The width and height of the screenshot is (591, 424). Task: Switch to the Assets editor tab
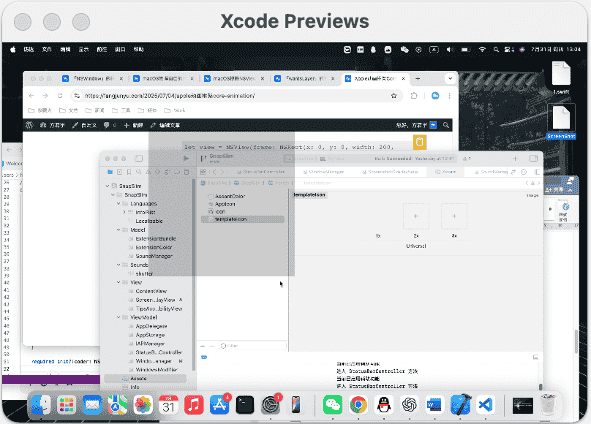tap(446, 172)
